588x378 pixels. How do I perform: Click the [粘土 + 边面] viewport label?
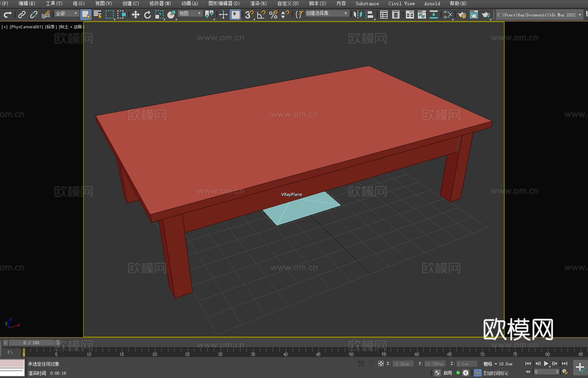71,27
